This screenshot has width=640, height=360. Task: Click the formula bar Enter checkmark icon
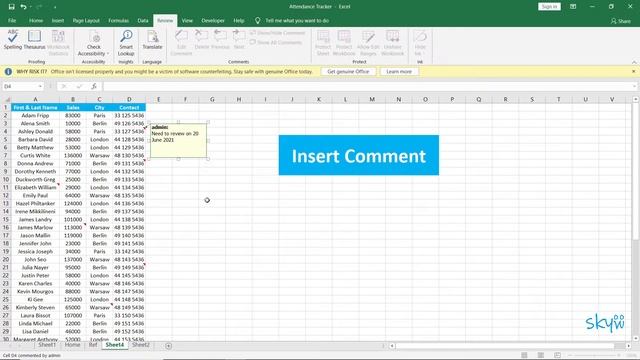pos(79,86)
